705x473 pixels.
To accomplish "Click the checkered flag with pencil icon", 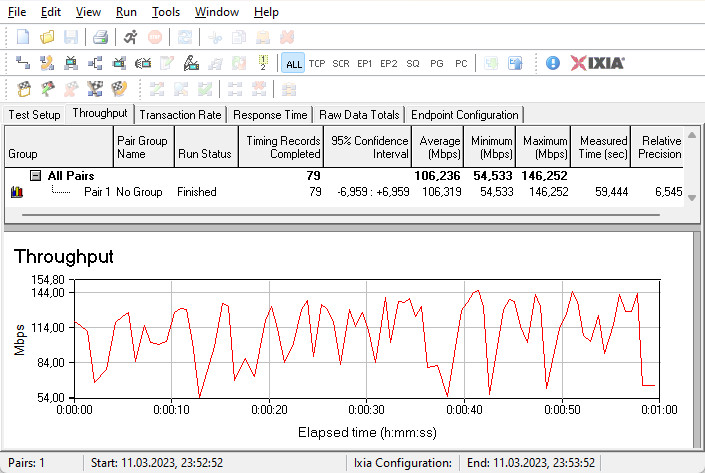I will pyautogui.click(x=48, y=89).
